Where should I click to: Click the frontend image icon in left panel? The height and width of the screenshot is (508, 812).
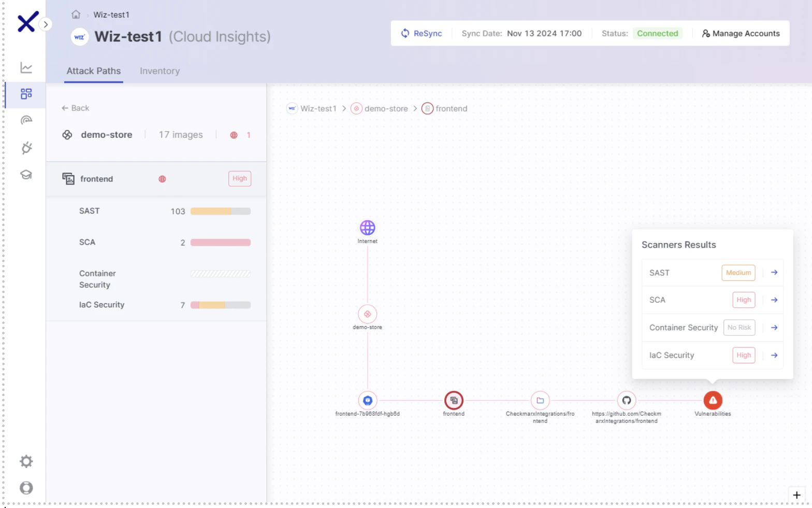tap(68, 179)
